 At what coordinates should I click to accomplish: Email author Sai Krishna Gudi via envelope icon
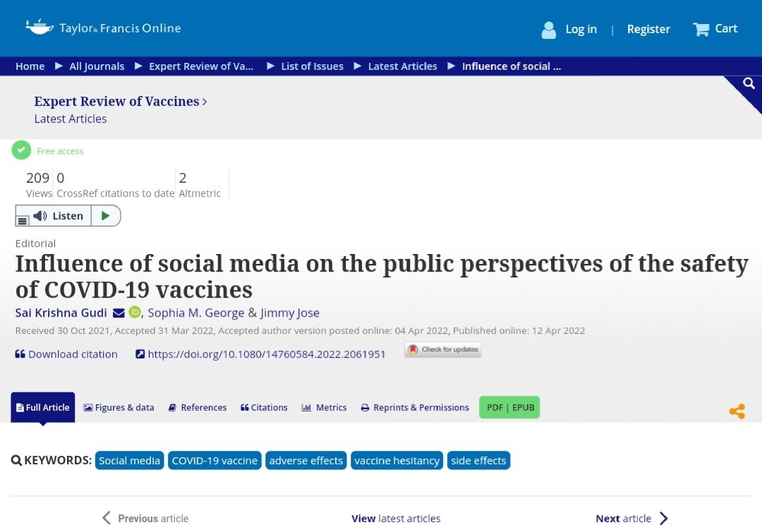(119, 313)
